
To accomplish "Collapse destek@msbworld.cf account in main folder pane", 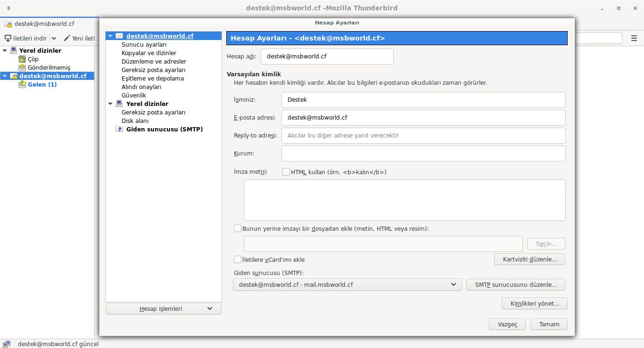I will pyautogui.click(x=5, y=76).
